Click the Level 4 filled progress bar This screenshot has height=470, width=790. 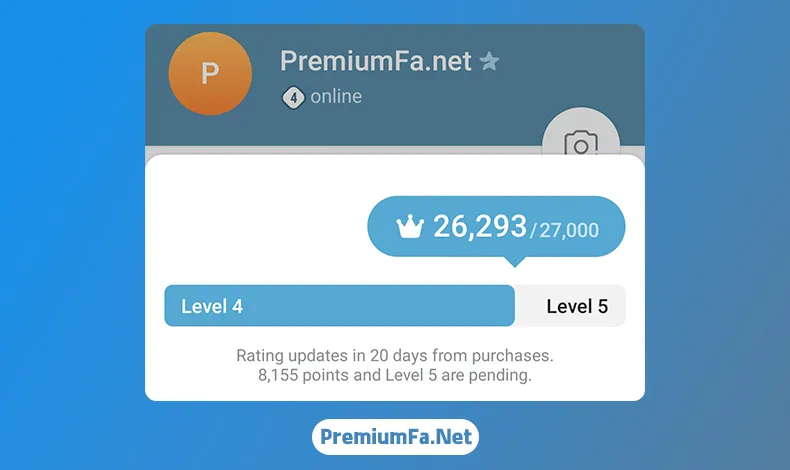click(x=340, y=306)
